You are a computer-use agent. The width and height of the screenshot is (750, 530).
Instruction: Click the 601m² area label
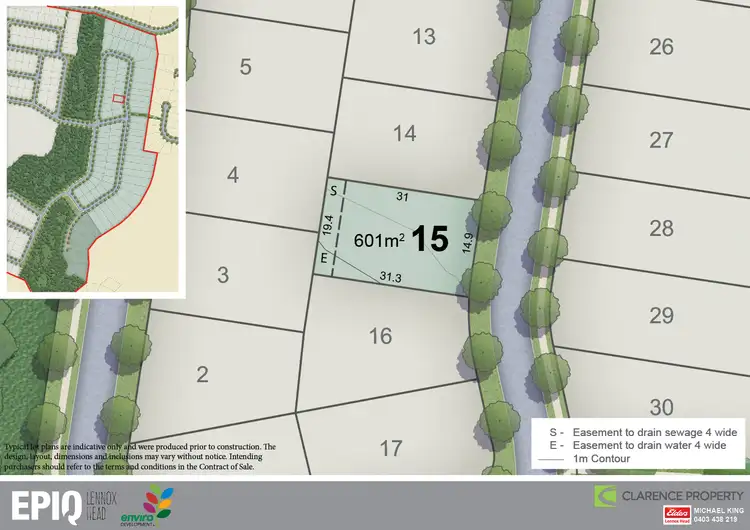pyautogui.click(x=377, y=241)
